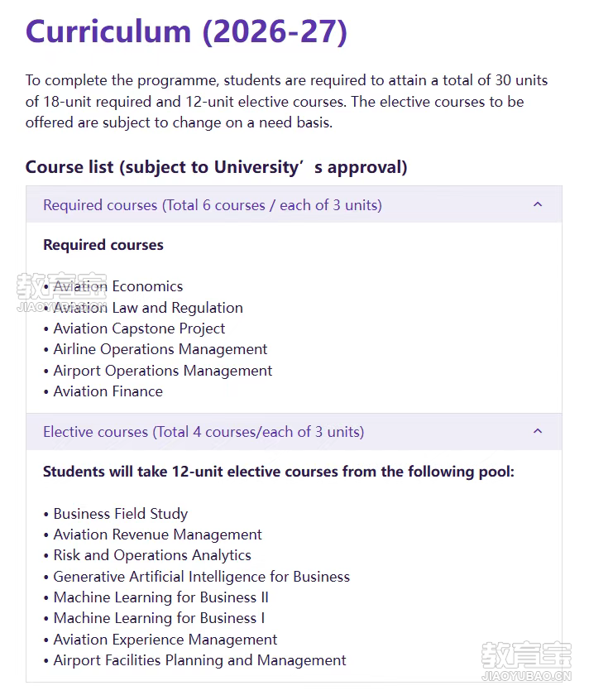Select Risk and Operations Analytics elective
Image resolution: width=589 pixels, height=700 pixels.
click(152, 555)
